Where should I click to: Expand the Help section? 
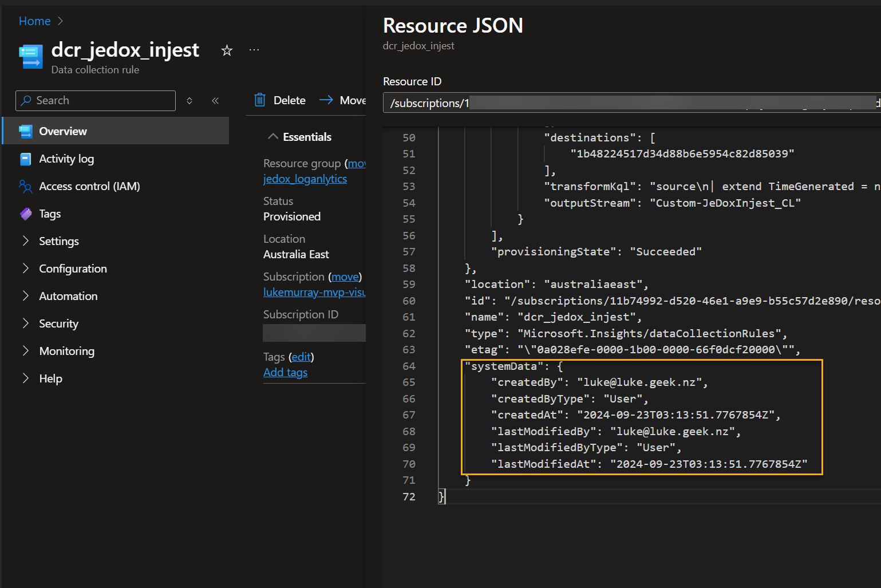tap(25, 378)
